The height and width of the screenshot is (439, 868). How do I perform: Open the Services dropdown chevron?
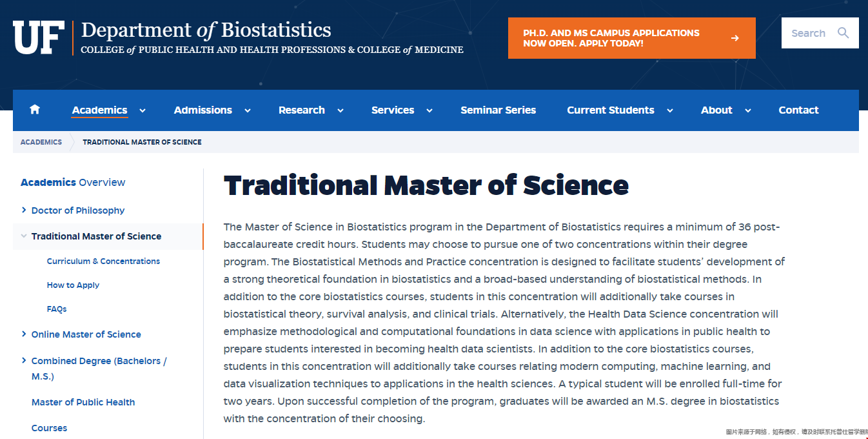pyautogui.click(x=429, y=110)
